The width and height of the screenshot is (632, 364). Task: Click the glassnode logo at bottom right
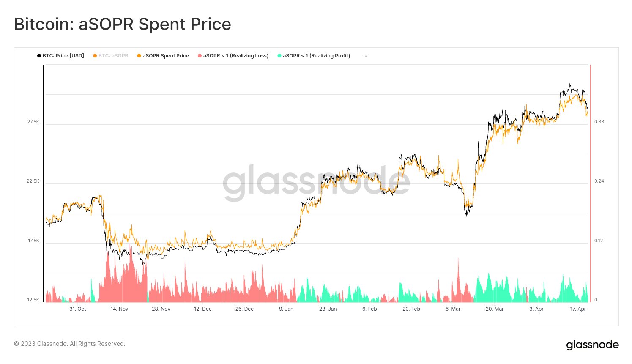(x=592, y=345)
